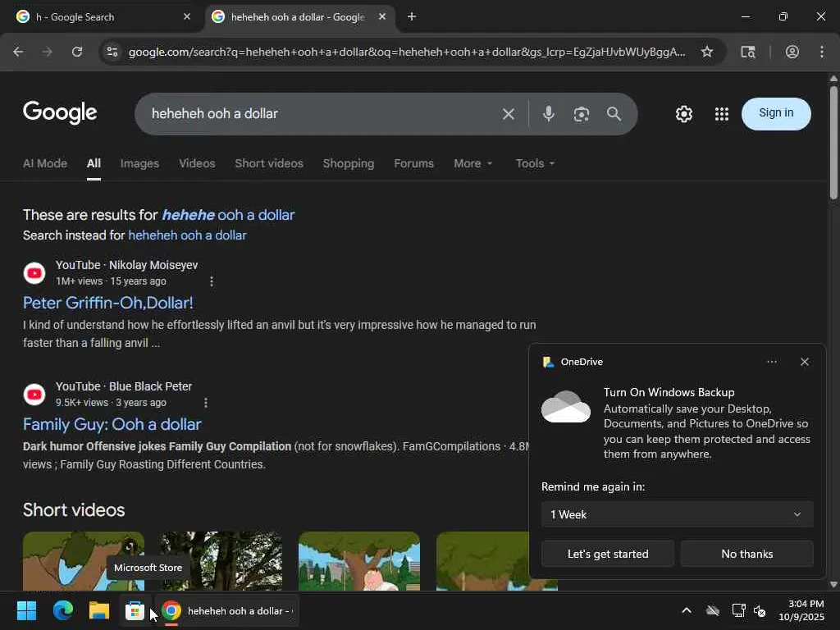This screenshot has width=840, height=630.
Task: Search instead for 'heheheh ooh a dollar'
Action: point(188,235)
